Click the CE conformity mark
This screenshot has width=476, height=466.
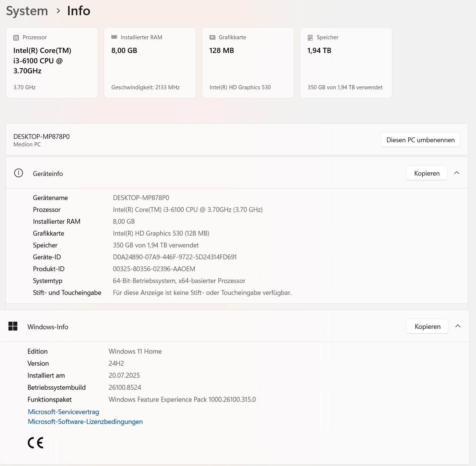click(36, 443)
